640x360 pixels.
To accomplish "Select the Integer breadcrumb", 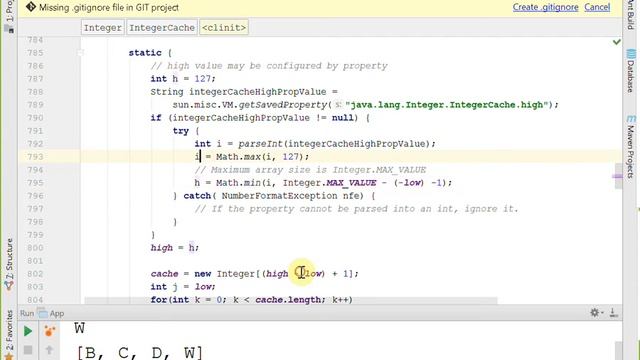I will 102,28.
